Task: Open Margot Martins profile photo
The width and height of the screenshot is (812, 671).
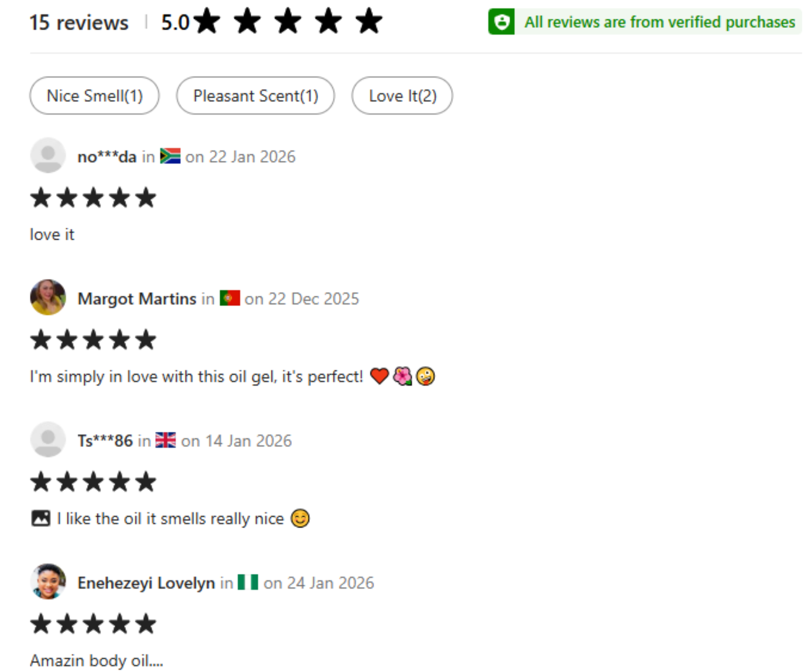Action: tap(48, 297)
